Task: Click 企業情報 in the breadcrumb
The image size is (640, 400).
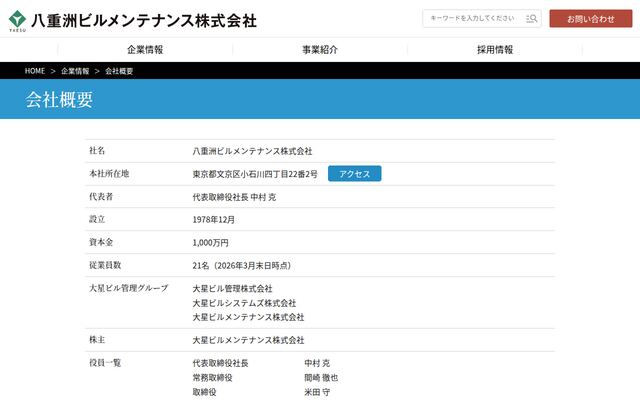Action: pyautogui.click(x=75, y=71)
